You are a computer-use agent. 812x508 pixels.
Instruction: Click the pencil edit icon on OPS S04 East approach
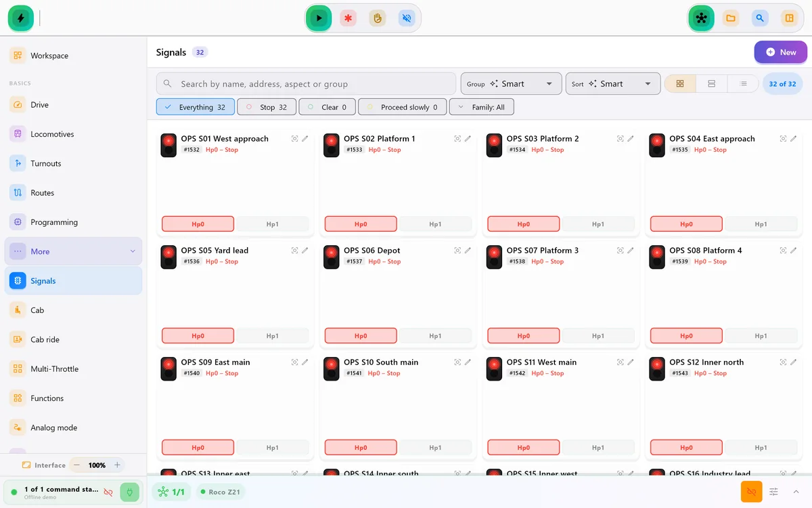tap(794, 138)
